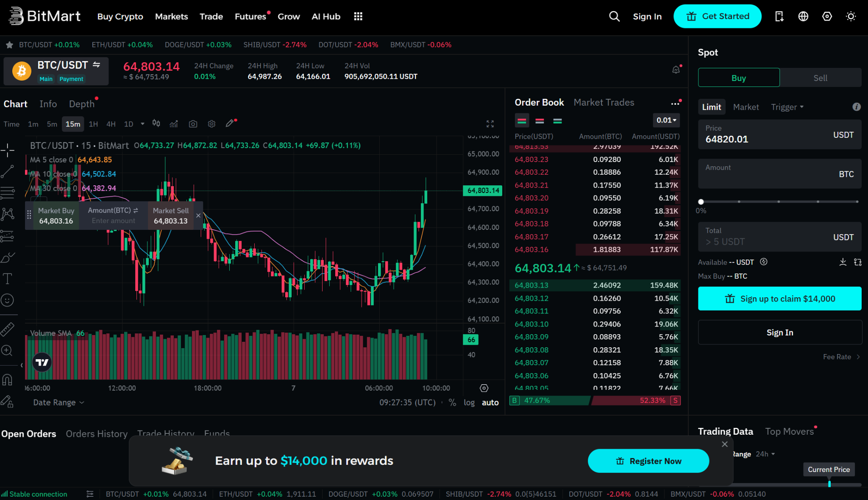Open price alert bell icon
The height and width of the screenshot is (500, 868).
point(676,70)
